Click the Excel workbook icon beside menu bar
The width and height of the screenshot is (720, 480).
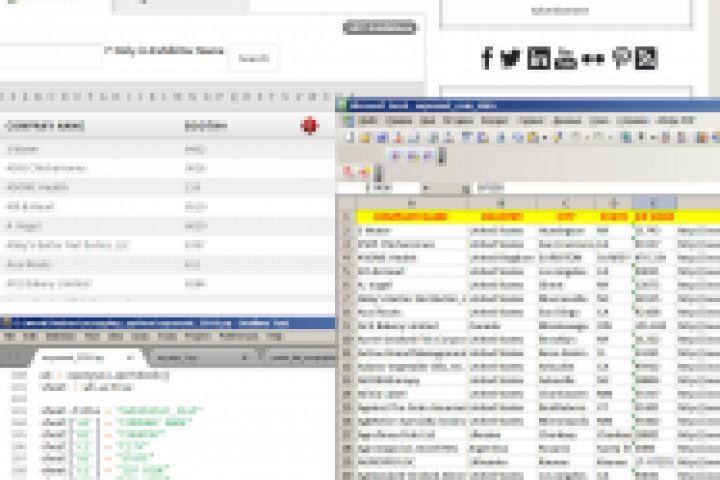[x=348, y=121]
